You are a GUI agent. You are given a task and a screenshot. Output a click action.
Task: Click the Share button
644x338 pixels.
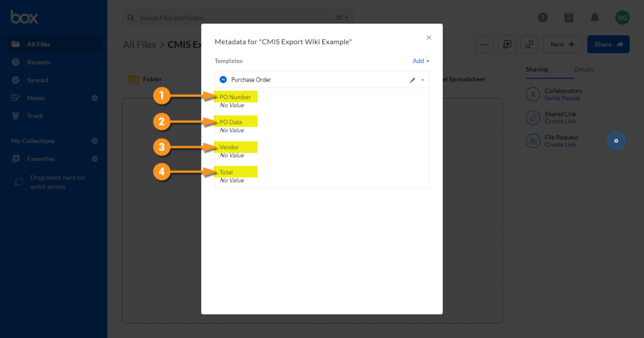pos(608,44)
